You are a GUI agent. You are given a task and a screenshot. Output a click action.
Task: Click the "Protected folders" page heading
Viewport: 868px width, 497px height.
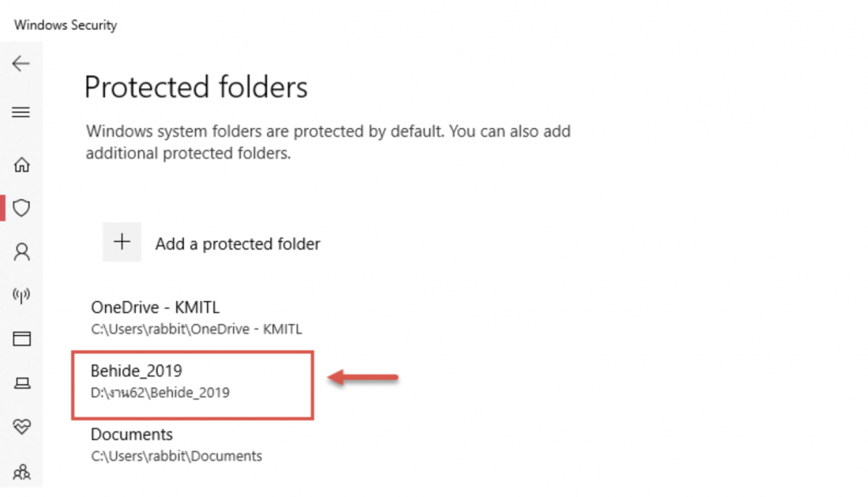[196, 87]
